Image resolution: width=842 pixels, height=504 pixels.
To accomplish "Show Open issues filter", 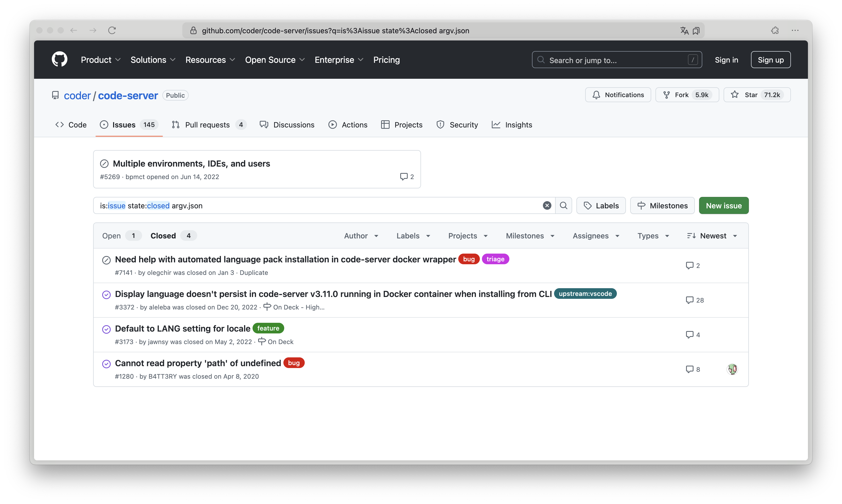I will tap(121, 236).
